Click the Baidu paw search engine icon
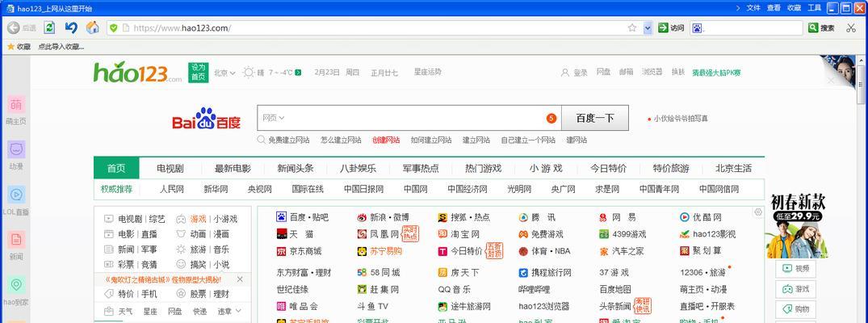Screen dimensions: 868x323 click(x=698, y=27)
